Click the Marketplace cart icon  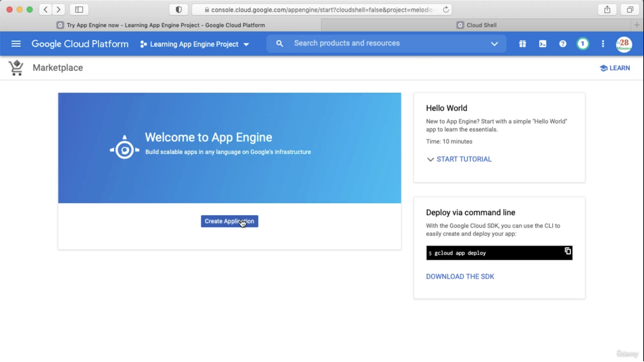(x=16, y=68)
